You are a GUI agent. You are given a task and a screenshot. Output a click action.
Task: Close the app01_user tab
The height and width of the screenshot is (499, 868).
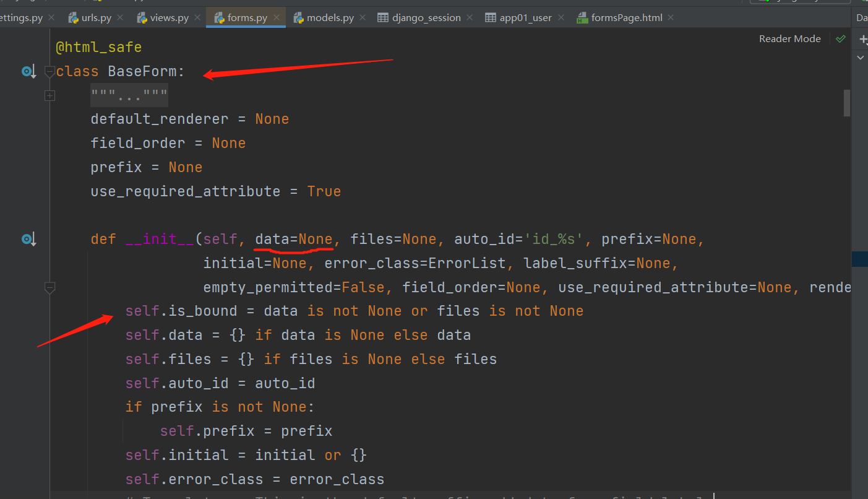tap(561, 17)
